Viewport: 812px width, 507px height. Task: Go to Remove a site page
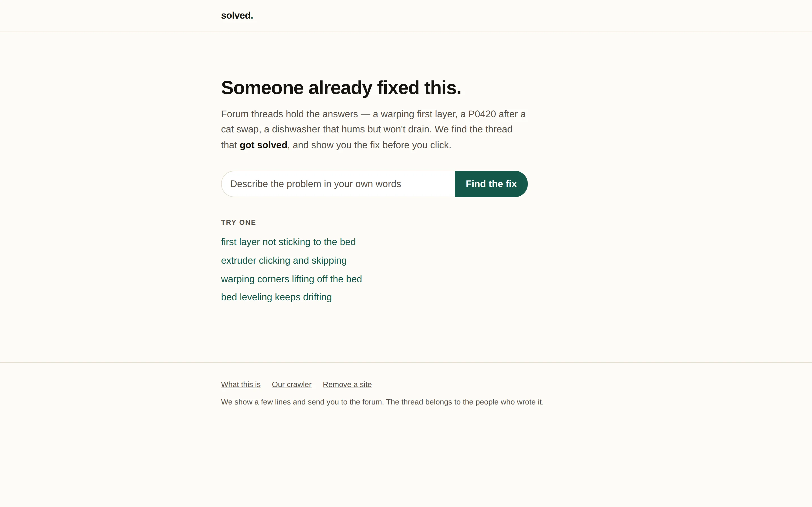click(347, 384)
